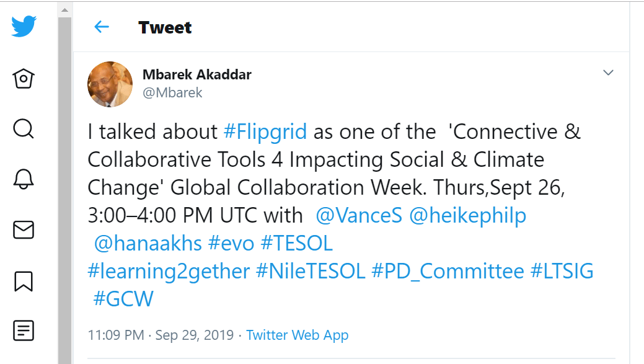Open the Bookmarks icon

click(24, 280)
